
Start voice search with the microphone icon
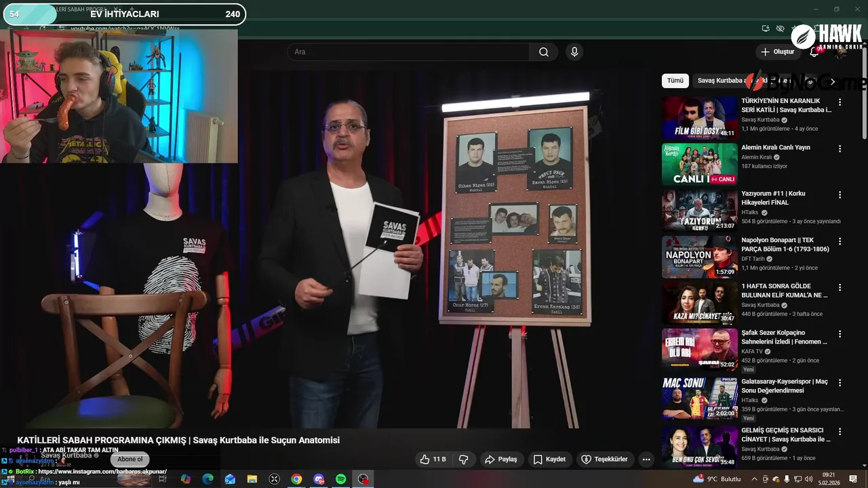tap(574, 52)
